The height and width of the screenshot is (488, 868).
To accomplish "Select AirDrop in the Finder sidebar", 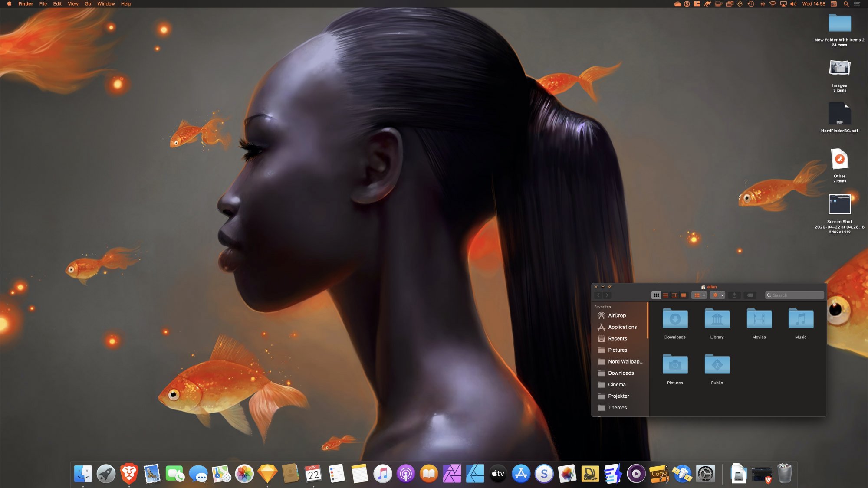I will (621, 315).
